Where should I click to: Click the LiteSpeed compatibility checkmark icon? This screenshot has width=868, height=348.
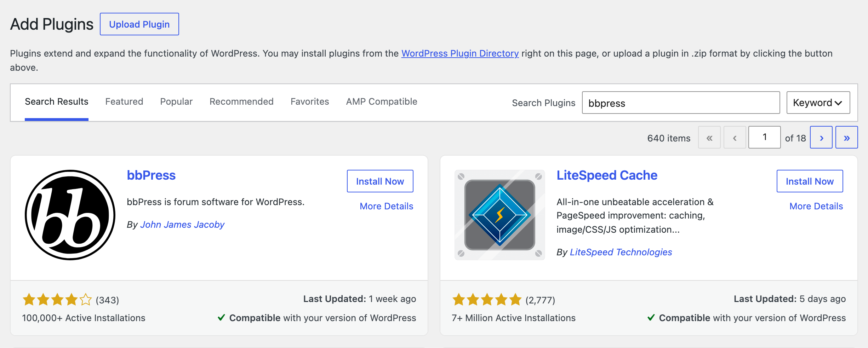[651, 318]
